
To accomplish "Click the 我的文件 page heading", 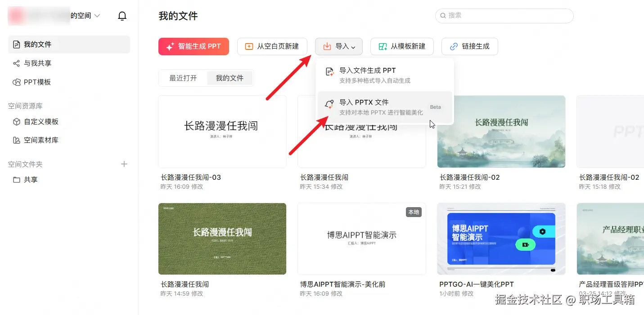I will coord(178,16).
